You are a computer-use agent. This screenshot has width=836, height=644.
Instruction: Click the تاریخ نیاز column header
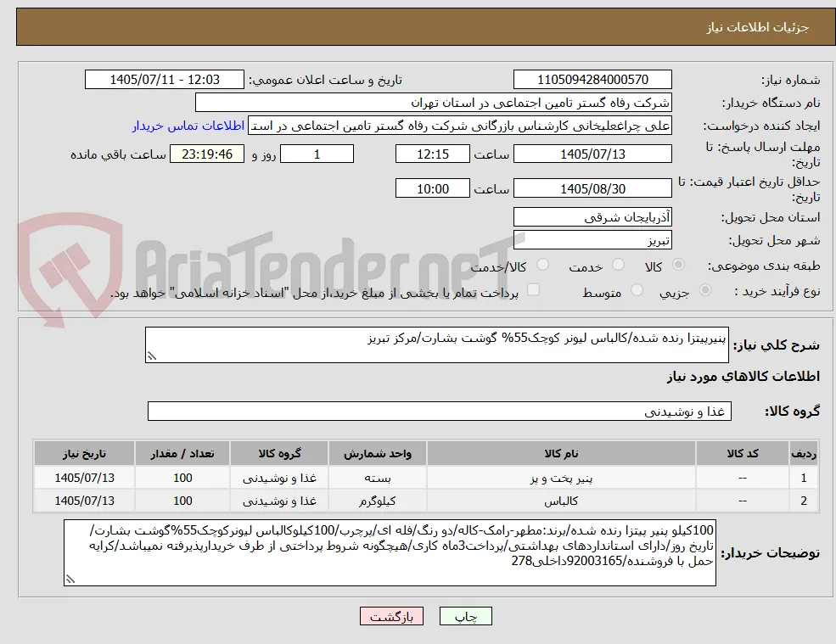click(x=84, y=454)
